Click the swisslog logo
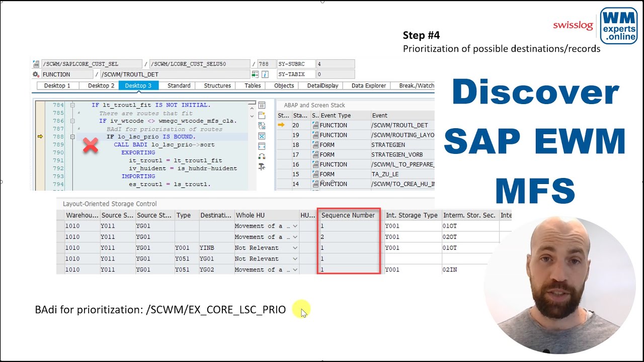Screen dimensions: 644x362 (x=573, y=25)
